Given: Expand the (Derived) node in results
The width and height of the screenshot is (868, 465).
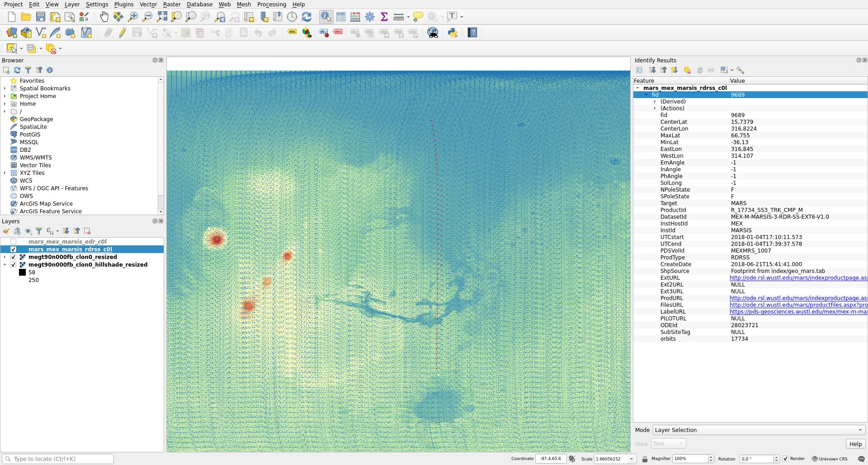Looking at the screenshot, I should coord(655,102).
